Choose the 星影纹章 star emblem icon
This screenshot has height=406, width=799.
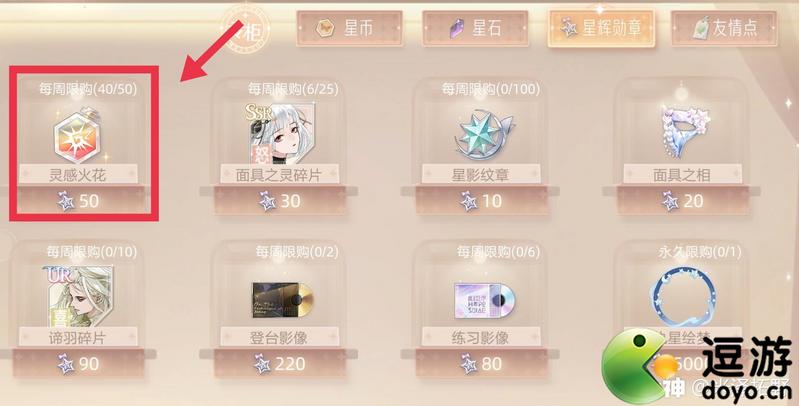pyautogui.click(x=482, y=134)
